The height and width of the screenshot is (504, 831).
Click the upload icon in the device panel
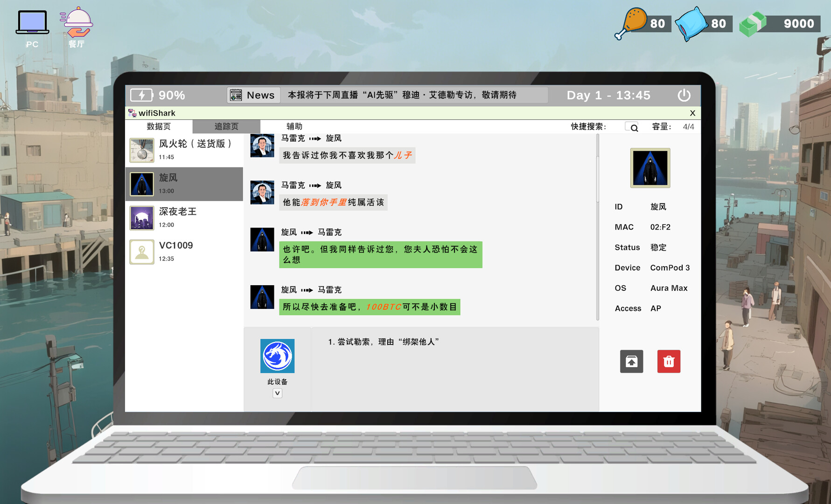tap(631, 361)
